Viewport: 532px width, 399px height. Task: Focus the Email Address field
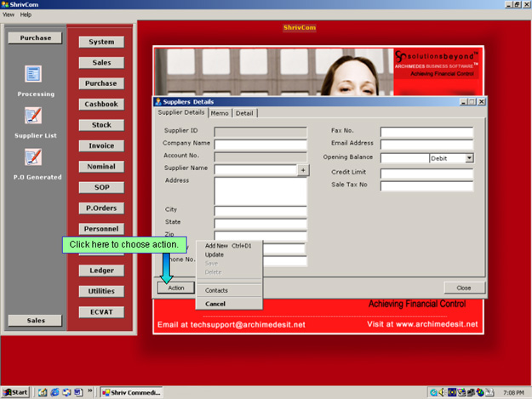(x=426, y=145)
